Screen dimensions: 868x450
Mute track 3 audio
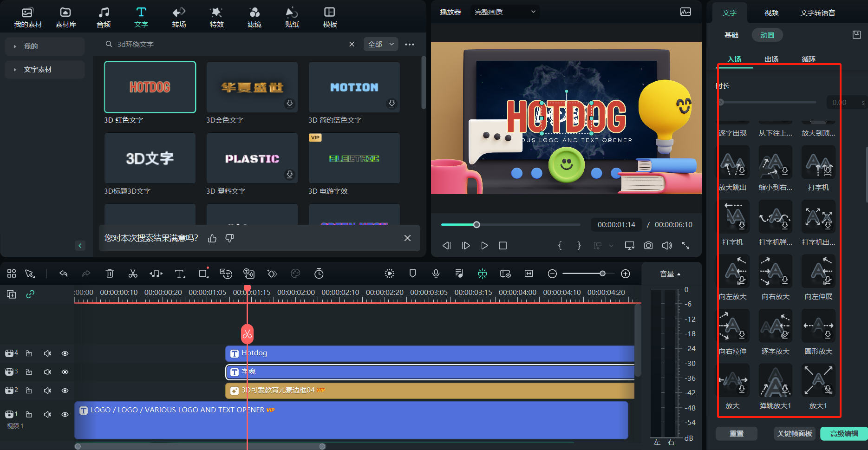click(47, 372)
